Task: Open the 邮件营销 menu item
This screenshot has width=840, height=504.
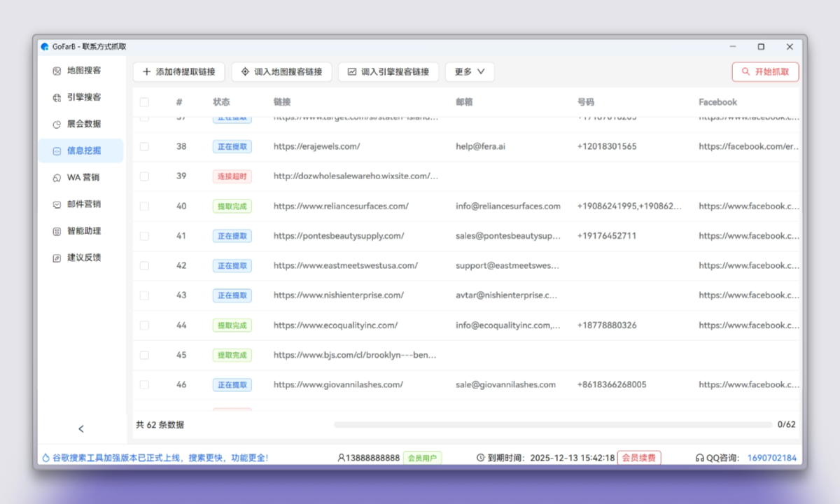Action: point(80,204)
